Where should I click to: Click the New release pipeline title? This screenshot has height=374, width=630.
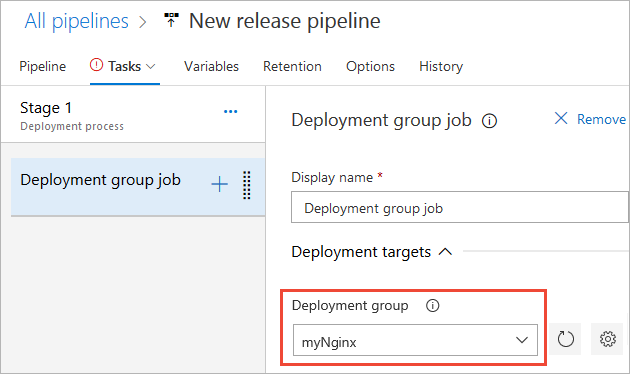click(x=284, y=21)
